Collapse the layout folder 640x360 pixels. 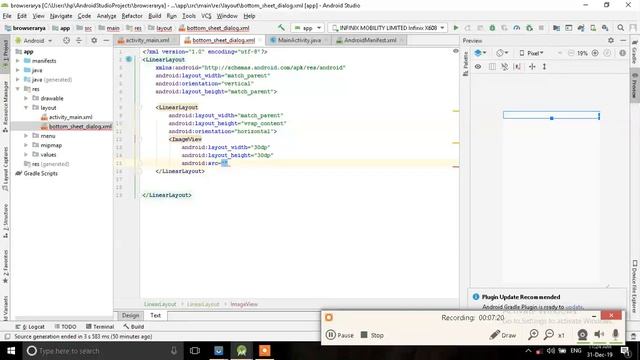click(x=26, y=107)
